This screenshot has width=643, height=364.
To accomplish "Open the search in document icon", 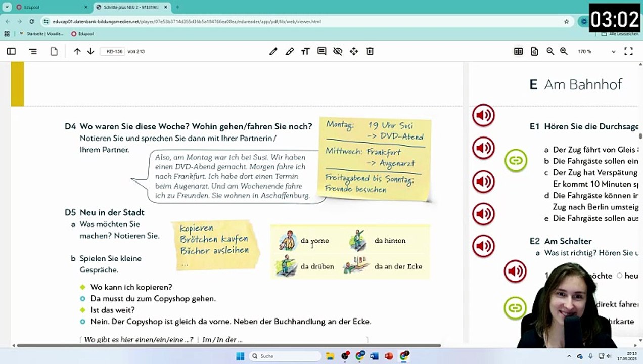I will pyautogui.click(x=534, y=51).
